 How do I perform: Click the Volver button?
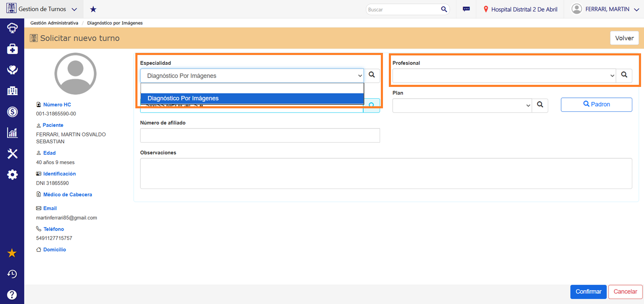click(624, 38)
